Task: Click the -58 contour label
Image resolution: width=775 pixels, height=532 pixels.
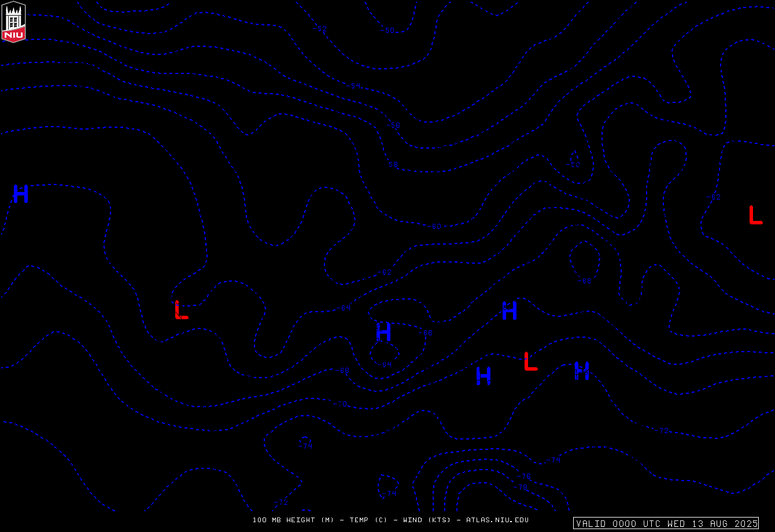Action: 392,165
